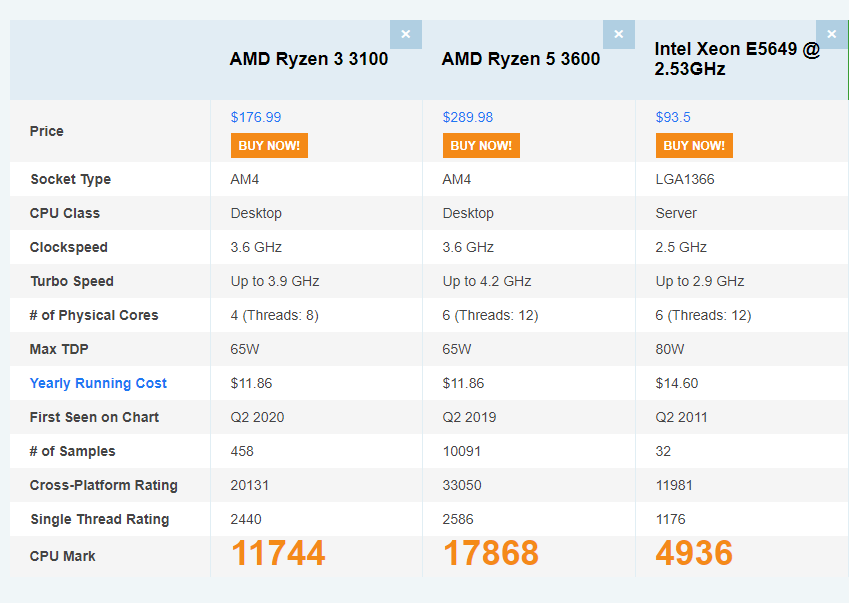Click the Price row label

(47, 132)
